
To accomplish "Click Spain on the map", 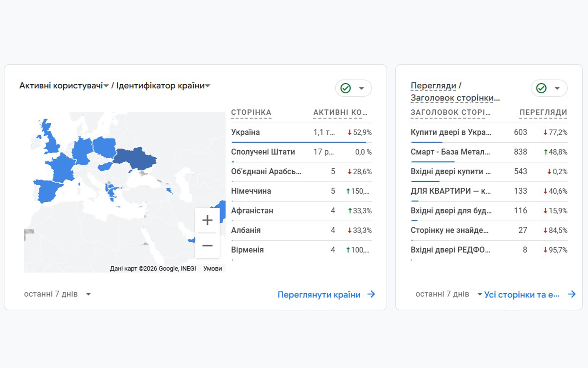I will click(x=47, y=191).
